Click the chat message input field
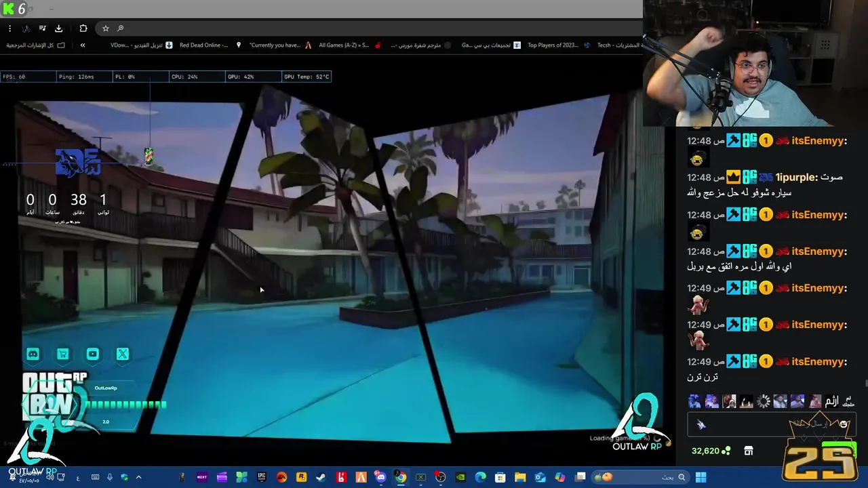Viewport: 868px width, 488px height. [771, 424]
